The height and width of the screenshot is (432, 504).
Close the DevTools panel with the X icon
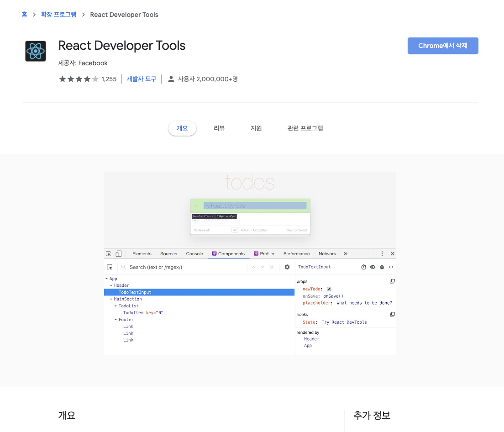[393, 253]
